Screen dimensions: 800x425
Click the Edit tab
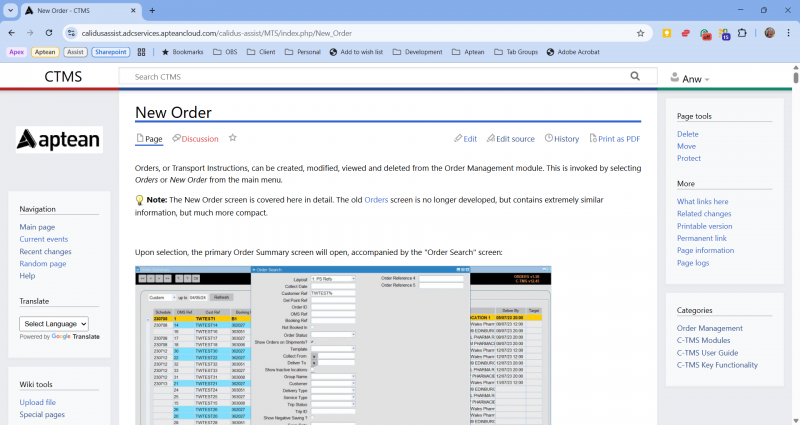[465, 139]
